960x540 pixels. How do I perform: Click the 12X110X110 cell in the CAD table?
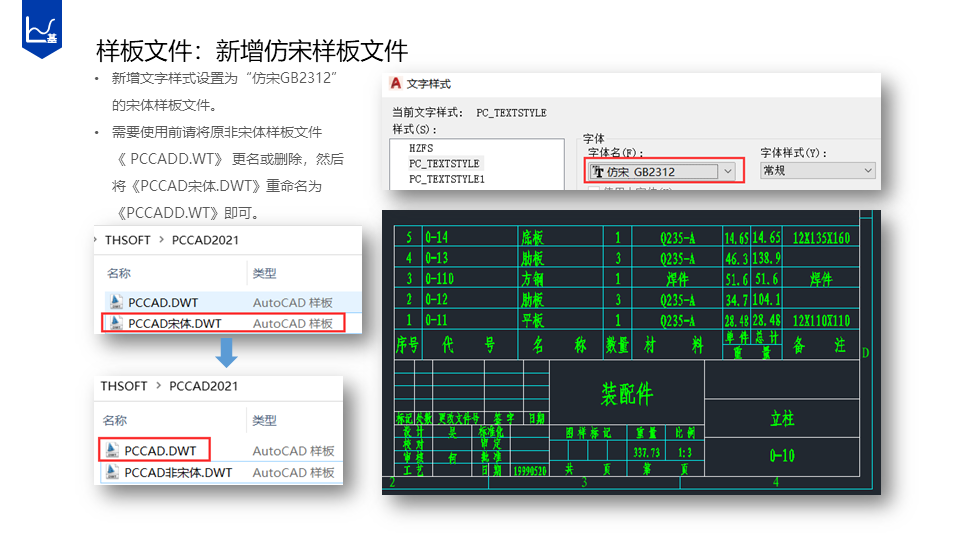coord(821,320)
